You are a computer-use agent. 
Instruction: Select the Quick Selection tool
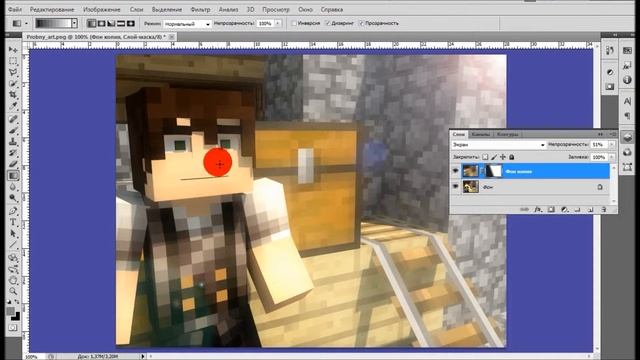13,84
